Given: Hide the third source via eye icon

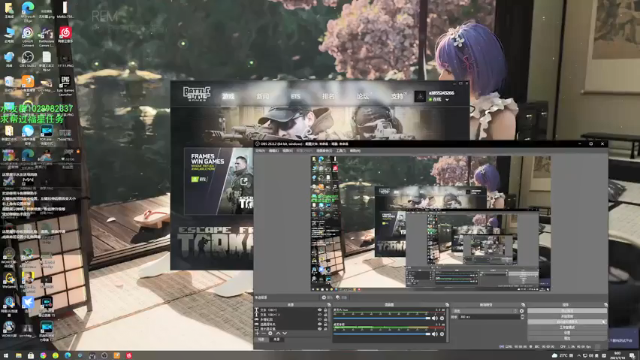Looking at the screenshot, I should 320,320.
